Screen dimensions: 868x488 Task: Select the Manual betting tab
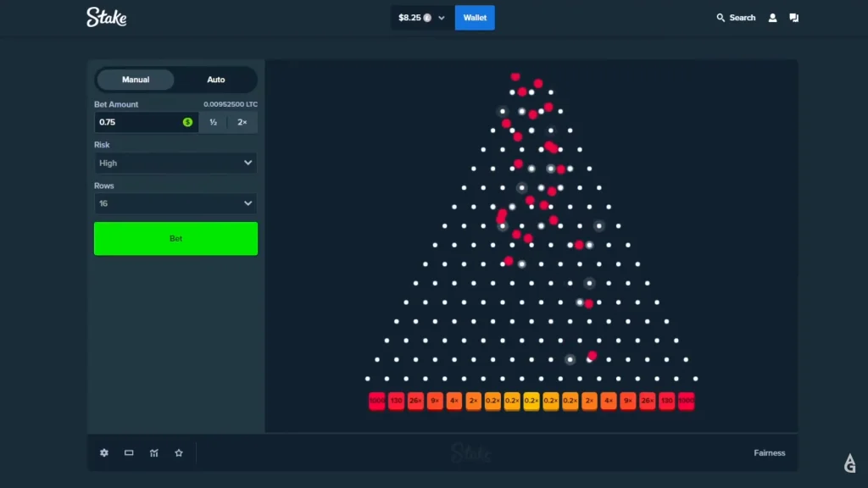pos(136,80)
